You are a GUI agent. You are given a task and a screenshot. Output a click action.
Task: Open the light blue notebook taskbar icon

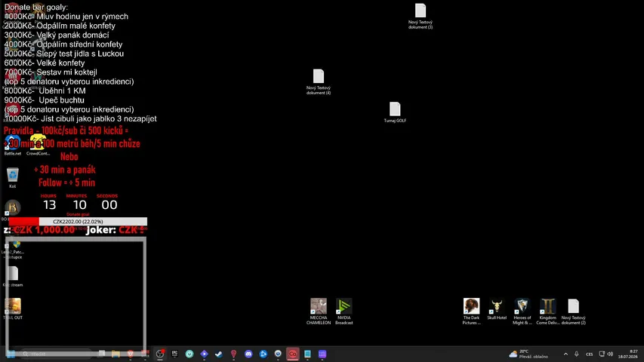[x=307, y=354]
